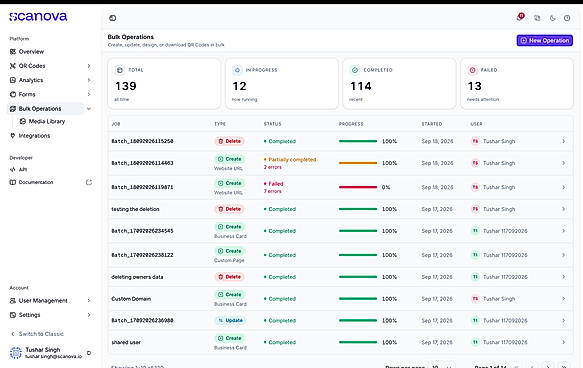Open User Management in the sidebar
The width and height of the screenshot is (583, 368).
pos(43,300)
